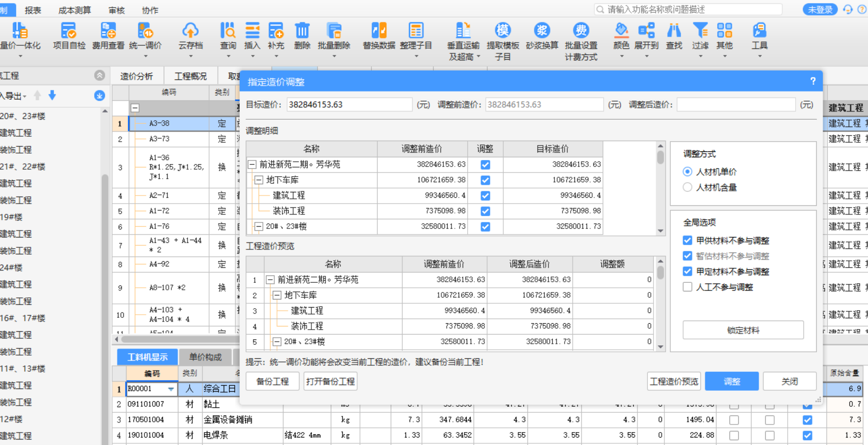
Task: Toggle 甲定材料不参与调整 checkbox
Action: click(x=688, y=272)
